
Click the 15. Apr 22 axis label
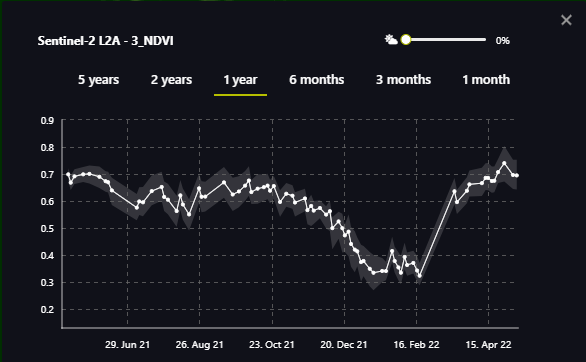(x=488, y=344)
